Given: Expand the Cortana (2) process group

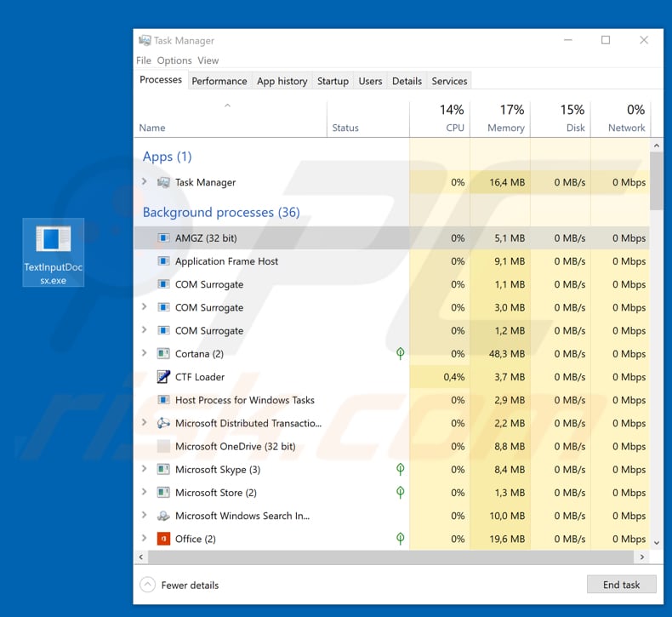Looking at the screenshot, I should (x=145, y=353).
